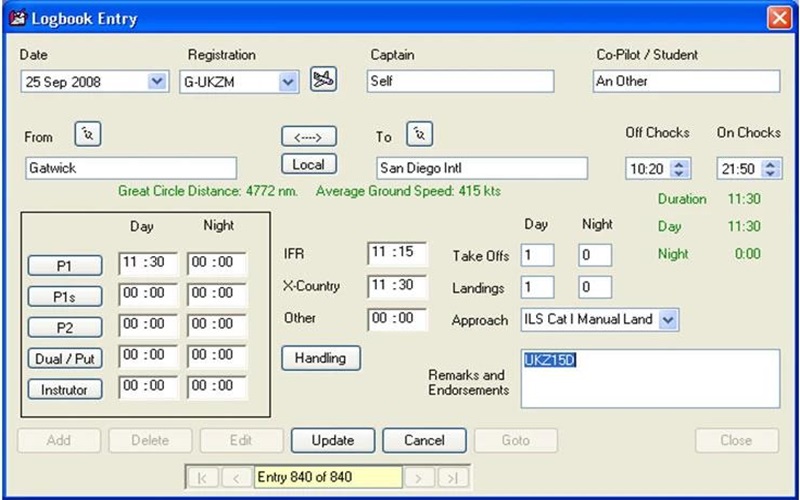This screenshot has width=800, height=500.
Task: Swap From and To with the <---> button
Action: point(309,137)
